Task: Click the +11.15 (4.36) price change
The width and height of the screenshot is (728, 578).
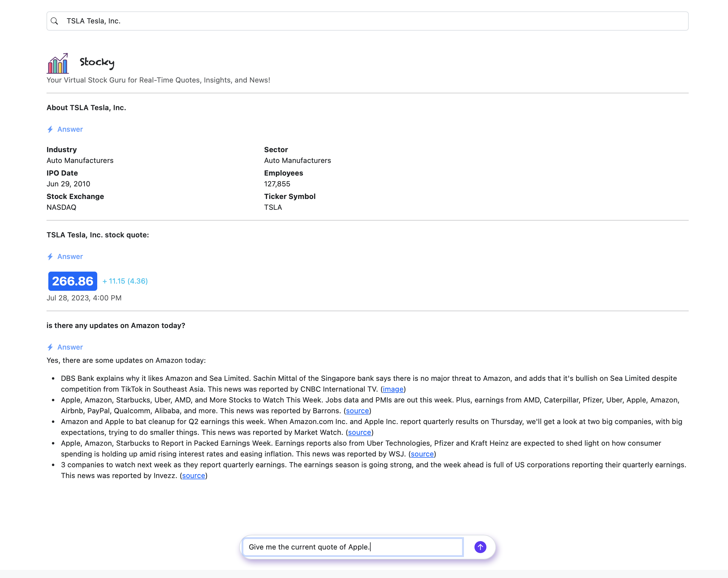Action: coord(125,281)
